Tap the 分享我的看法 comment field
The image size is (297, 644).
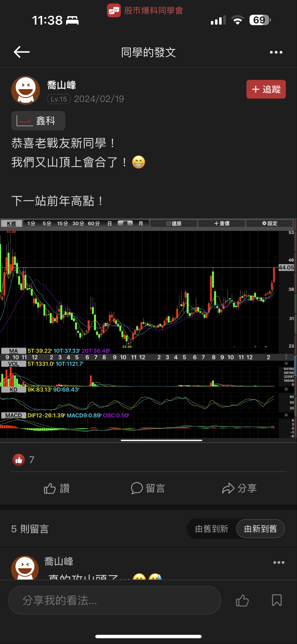point(114,600)
